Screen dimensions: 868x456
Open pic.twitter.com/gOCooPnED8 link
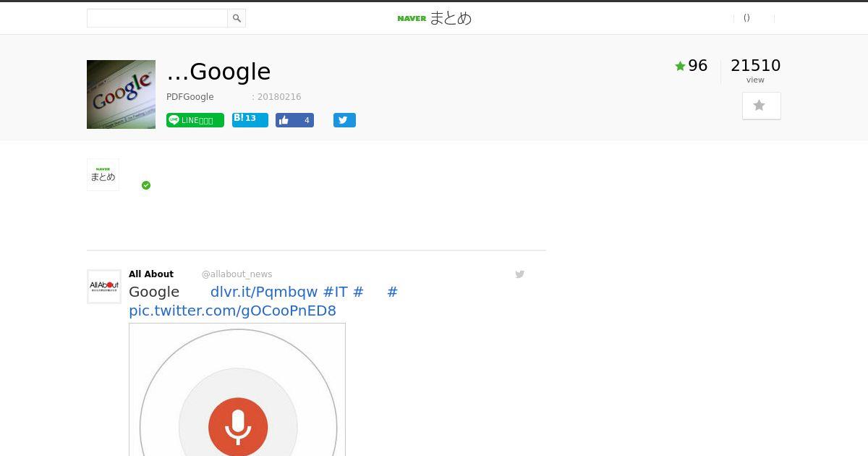[232, 311]
